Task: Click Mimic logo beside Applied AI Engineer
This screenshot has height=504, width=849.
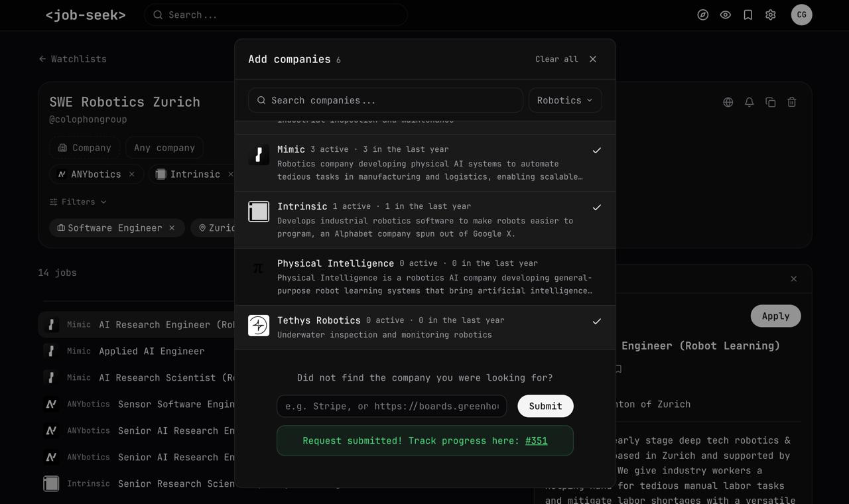Action: point(51,351)
